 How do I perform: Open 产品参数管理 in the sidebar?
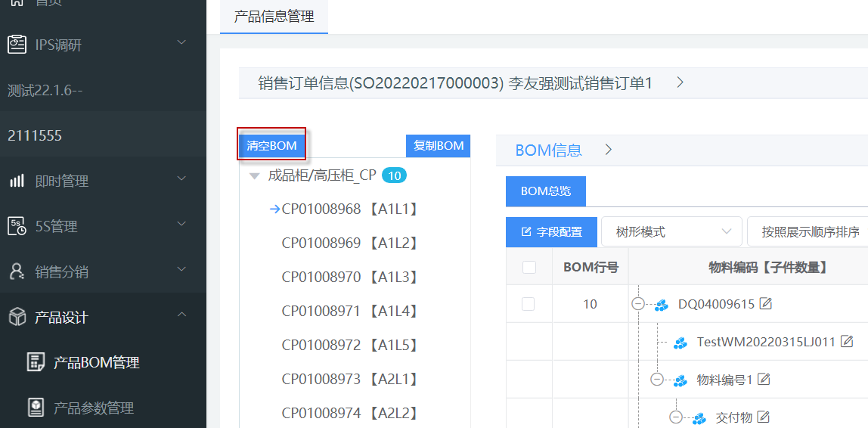[x=93, y=408]
